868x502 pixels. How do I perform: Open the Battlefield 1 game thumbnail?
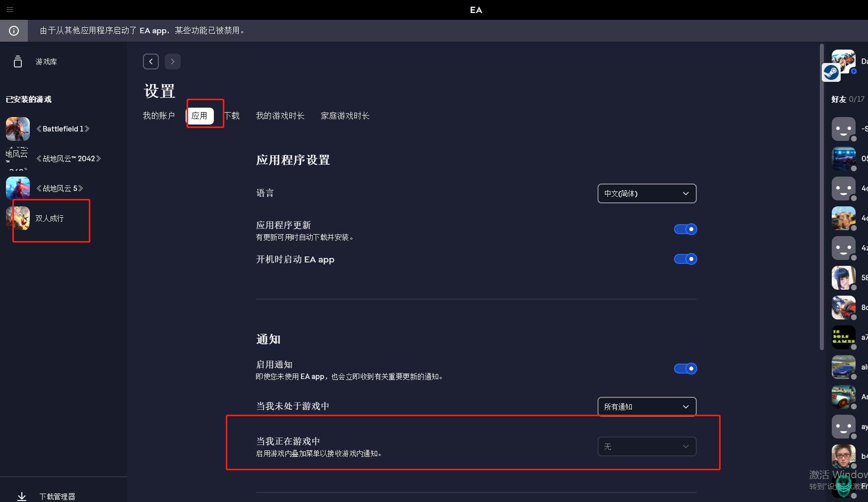pyautogui.click(x=18, y=129)
